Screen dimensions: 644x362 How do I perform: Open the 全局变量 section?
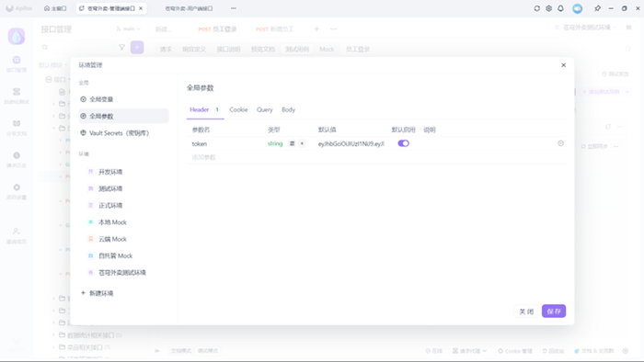coord(123,99)
